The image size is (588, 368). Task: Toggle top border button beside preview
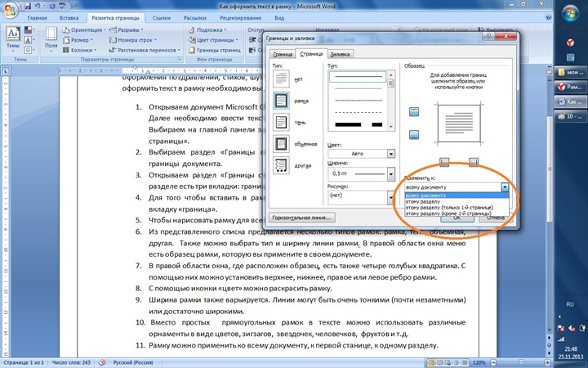414,111
